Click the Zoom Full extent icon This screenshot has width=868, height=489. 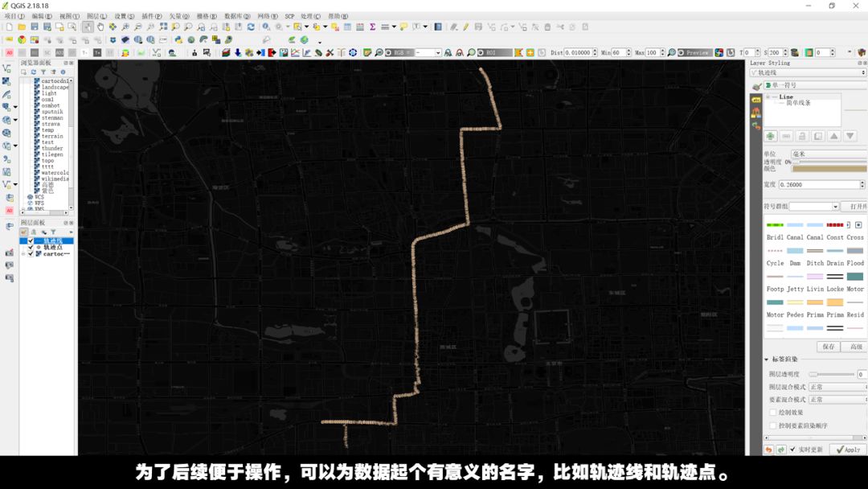[162, 27]
